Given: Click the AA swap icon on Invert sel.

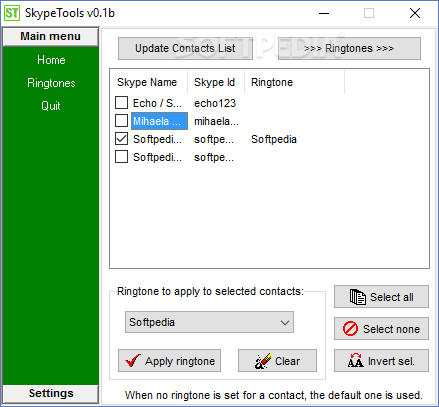Looking at the screenshot, I should click(355, 361).
